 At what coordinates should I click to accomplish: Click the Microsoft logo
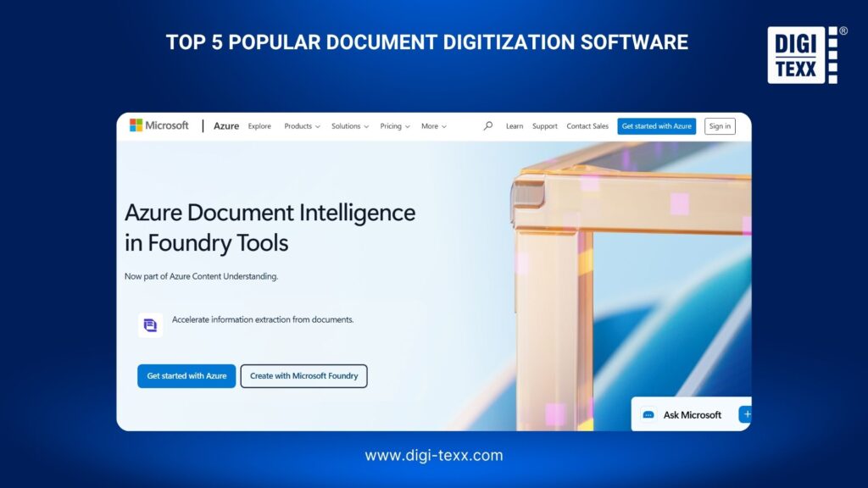(159, 125)
